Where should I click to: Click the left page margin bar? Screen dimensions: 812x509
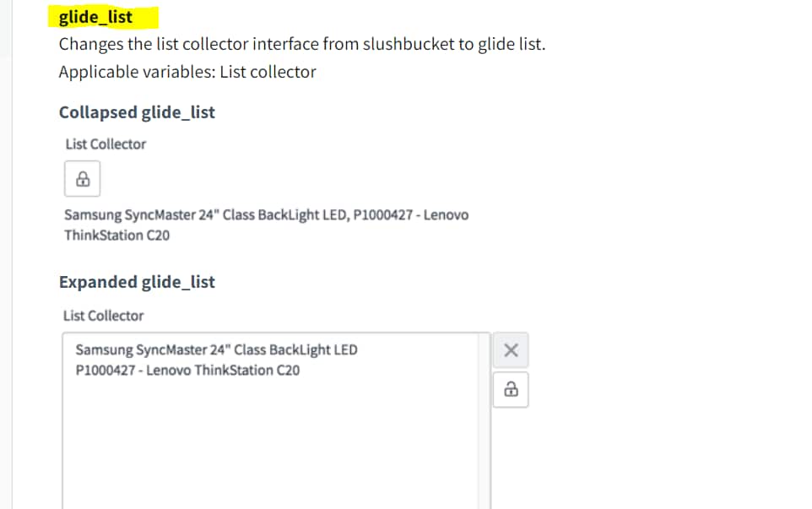point(6,254)
